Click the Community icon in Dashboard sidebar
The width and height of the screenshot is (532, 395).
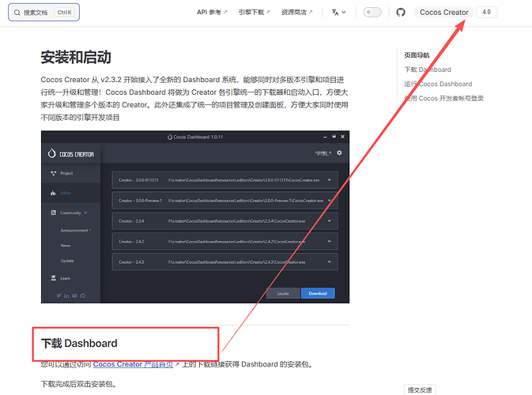point(54,213)
